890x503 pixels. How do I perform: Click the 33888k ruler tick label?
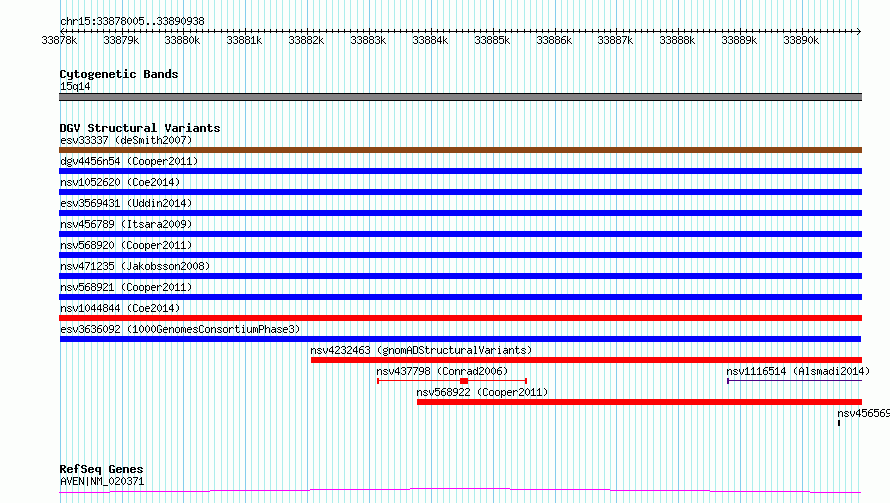pos(677,40)
